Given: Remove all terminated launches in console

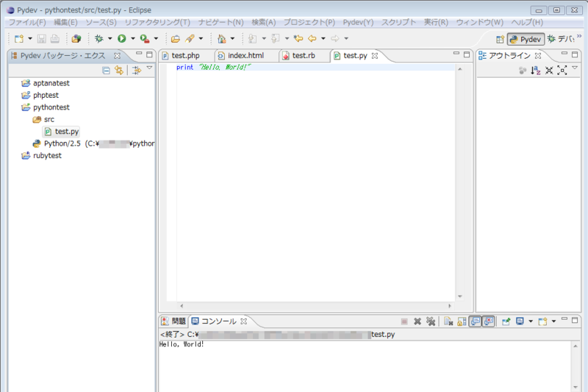Looking at the screenshot, I should (x=431, y=321).
